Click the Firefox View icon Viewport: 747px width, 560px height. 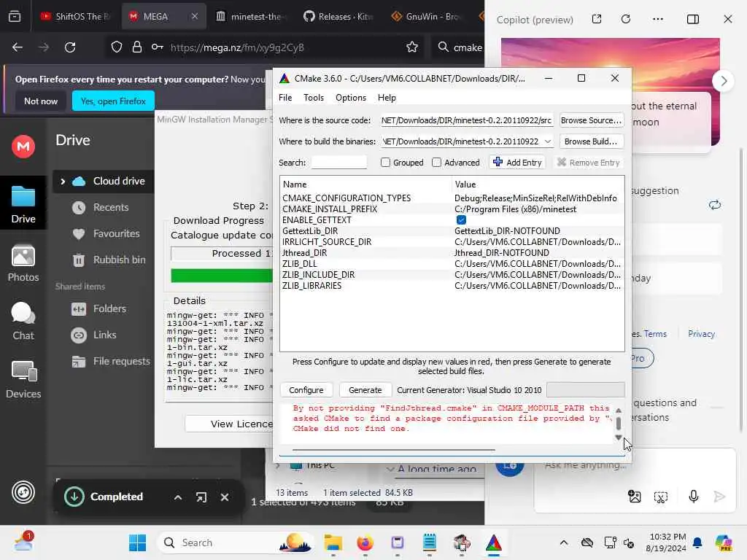click(x=15, y=17)
